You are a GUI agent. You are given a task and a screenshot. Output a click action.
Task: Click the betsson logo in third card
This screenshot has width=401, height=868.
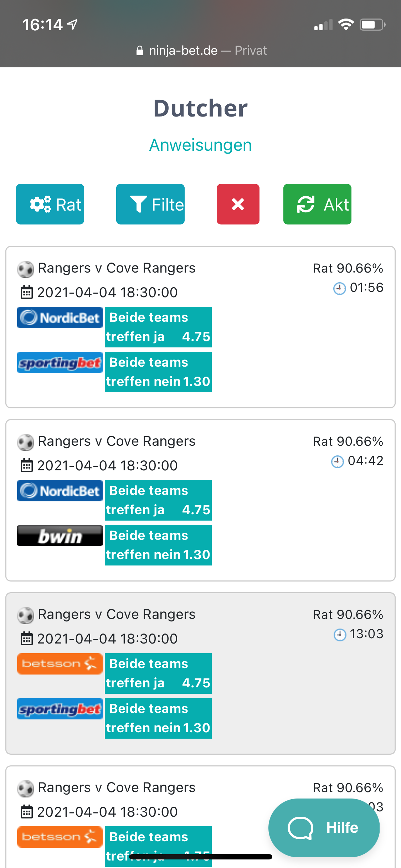click(60, 664)
